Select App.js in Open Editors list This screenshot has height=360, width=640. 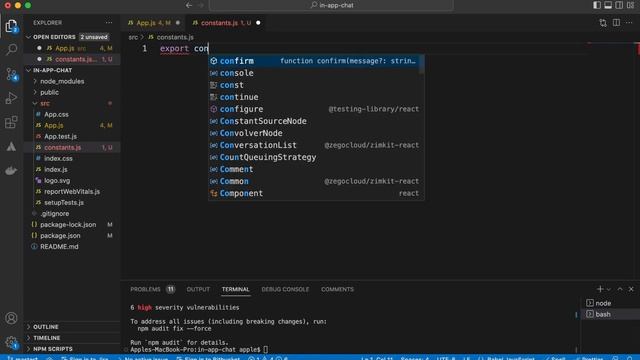72,48
